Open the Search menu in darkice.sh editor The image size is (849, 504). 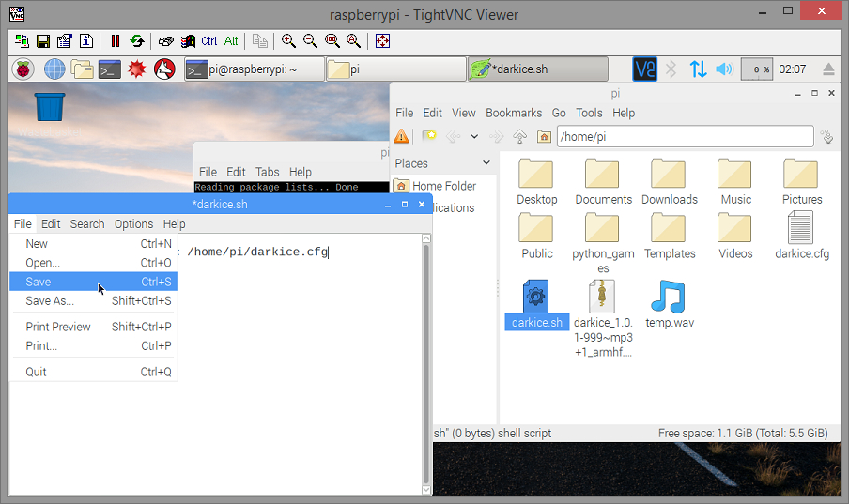click(x=87, y=224)
